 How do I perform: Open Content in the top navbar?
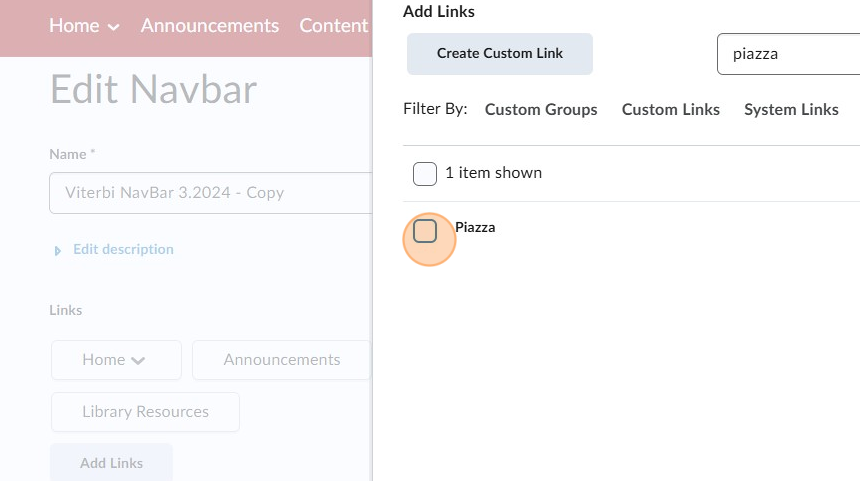334,26
